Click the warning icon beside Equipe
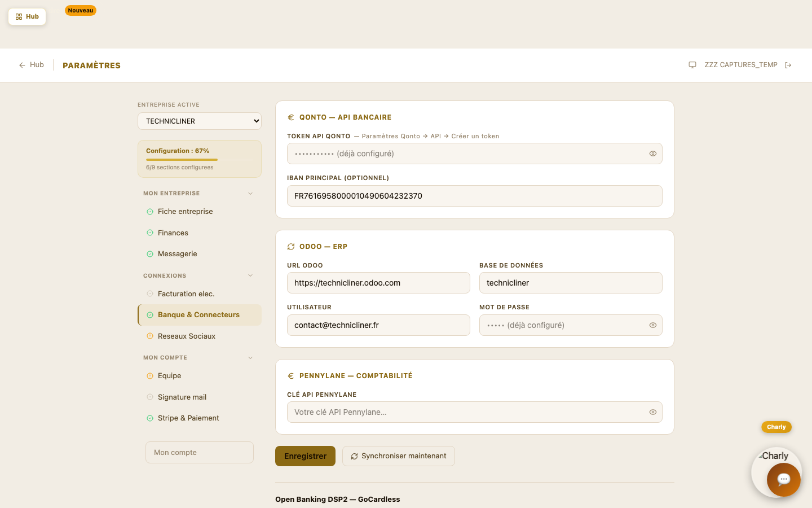812x508 pixels. click(150, 376)
